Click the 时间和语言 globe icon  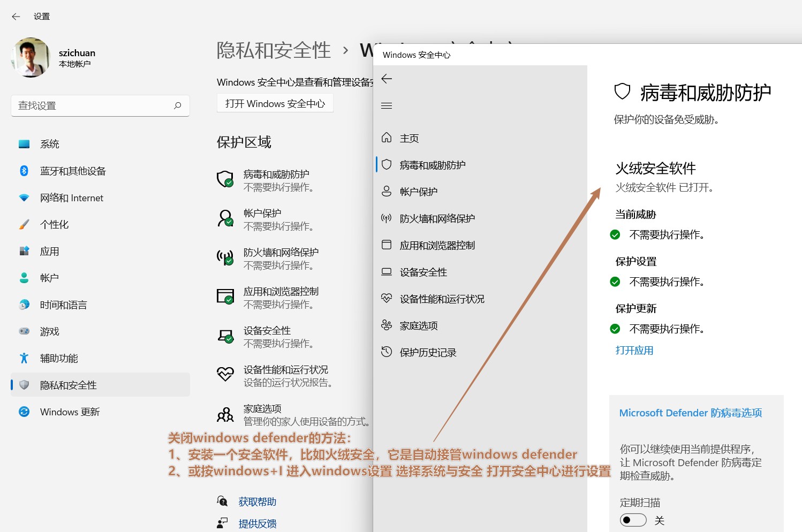pos(24,305)
